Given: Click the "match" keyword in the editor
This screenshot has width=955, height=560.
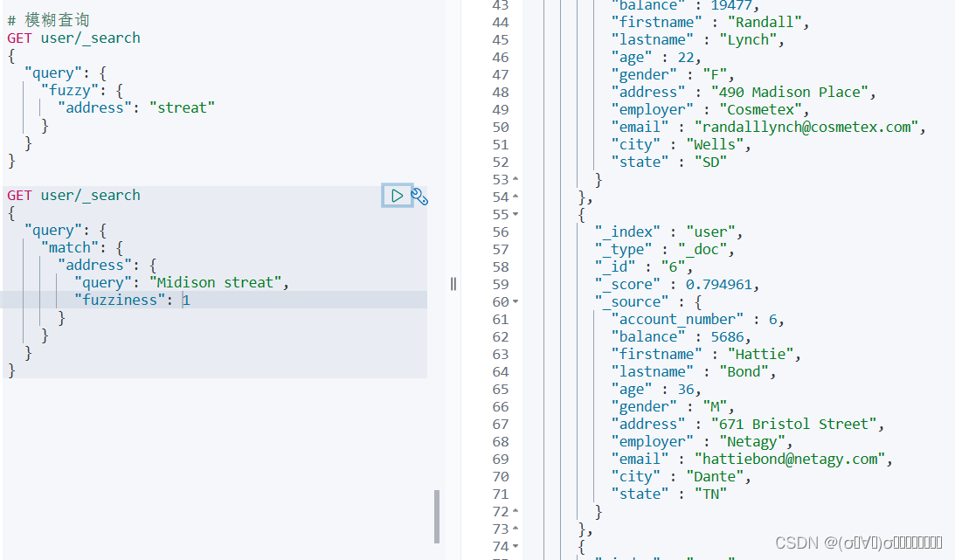Looking at the screenshot, I should click(x=69, y=248).
